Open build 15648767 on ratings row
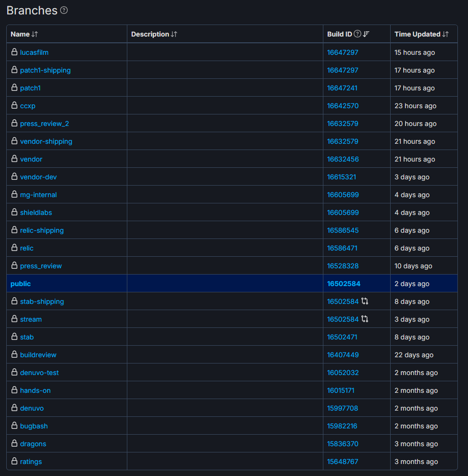The image size is (468, 476). pyautogui.click(x=343, y=461)
